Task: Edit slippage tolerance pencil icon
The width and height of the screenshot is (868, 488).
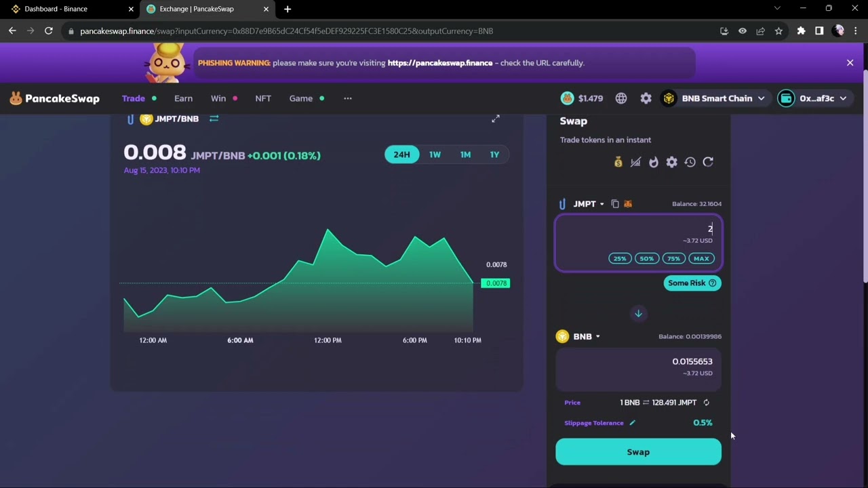Action: pos(633,422)
